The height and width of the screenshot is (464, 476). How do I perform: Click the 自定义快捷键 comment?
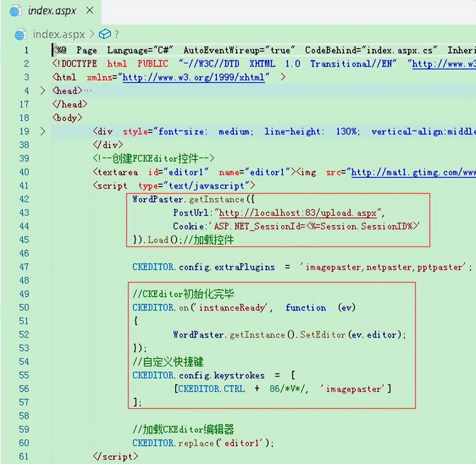168,362
